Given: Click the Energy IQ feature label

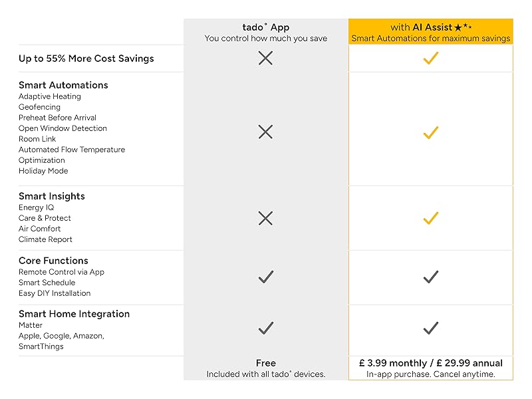Looking at the screenshot, I should tap(36, 207).
